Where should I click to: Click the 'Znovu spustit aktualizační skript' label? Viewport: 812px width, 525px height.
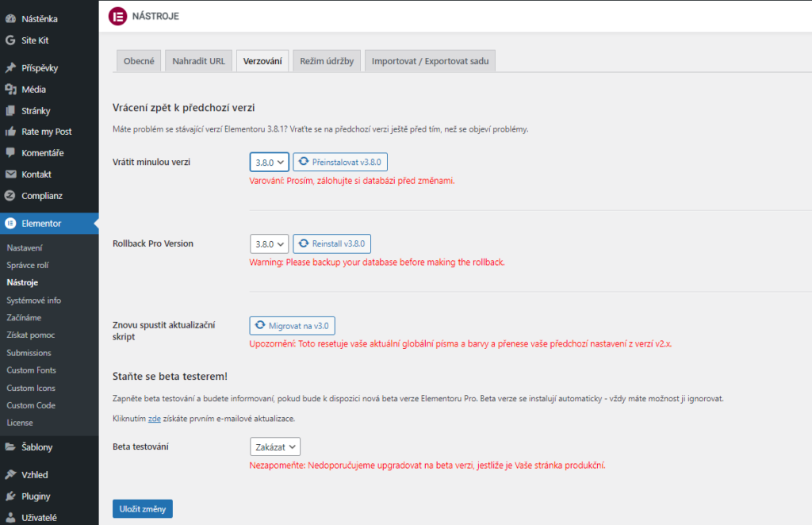click(163, 331)
